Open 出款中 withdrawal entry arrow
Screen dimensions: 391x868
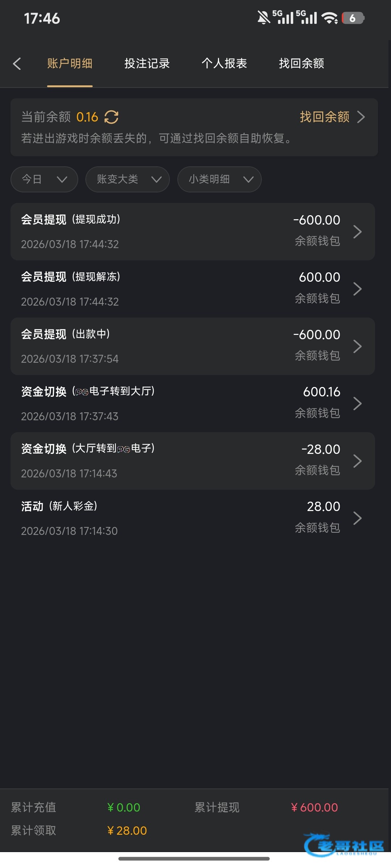tap(357, 346)
